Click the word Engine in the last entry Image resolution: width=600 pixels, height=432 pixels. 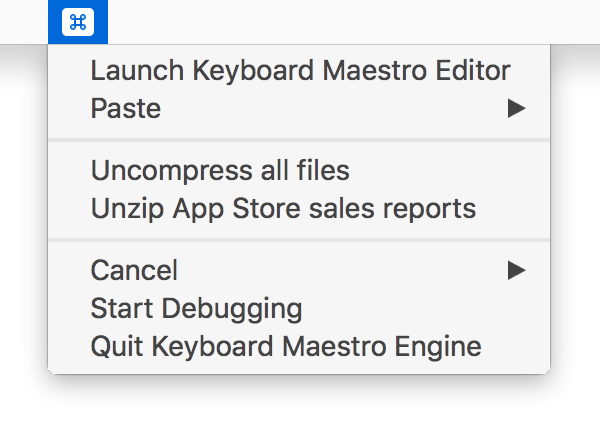tap(438, 347)
